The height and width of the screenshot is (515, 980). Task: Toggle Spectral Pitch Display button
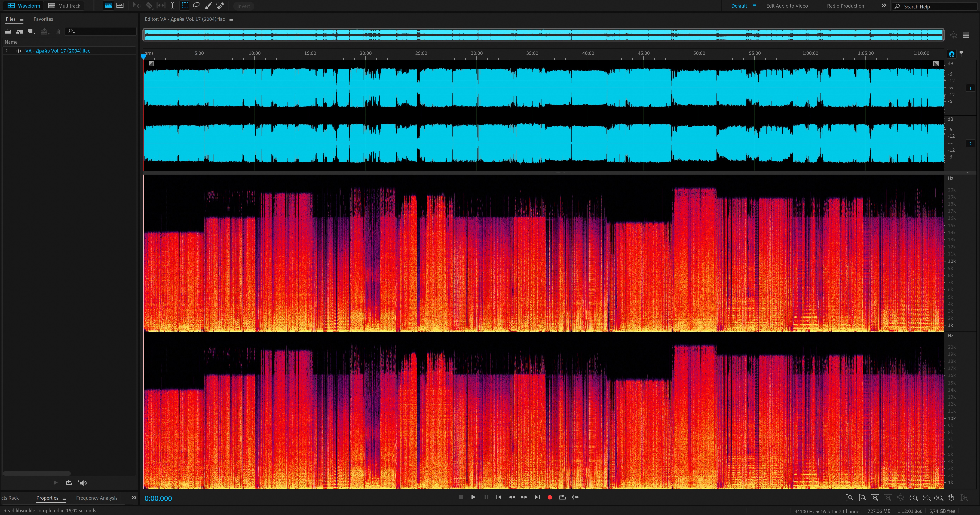pos(120,6)
